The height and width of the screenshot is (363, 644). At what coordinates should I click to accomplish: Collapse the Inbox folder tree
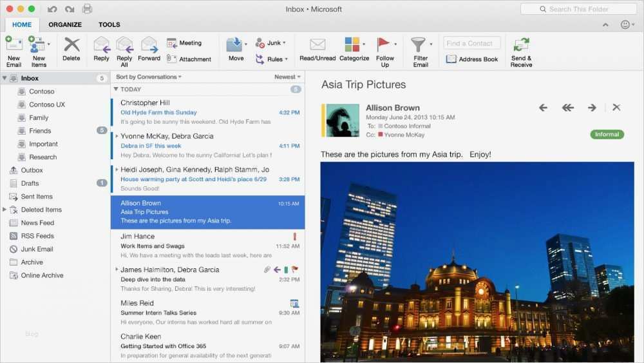(x=5, y=78)
